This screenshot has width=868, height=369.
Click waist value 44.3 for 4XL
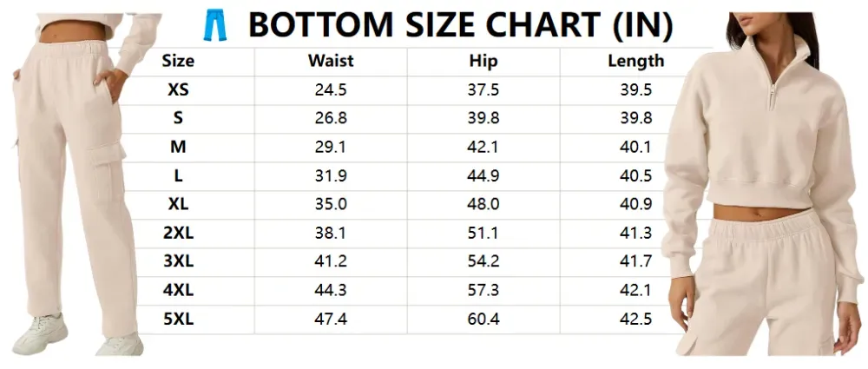[331, 290]
